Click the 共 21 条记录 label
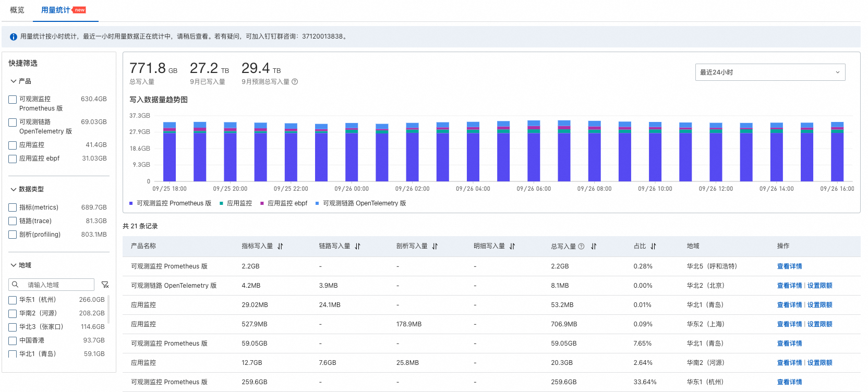Screen dimensions: 868x392 [140, 226]
